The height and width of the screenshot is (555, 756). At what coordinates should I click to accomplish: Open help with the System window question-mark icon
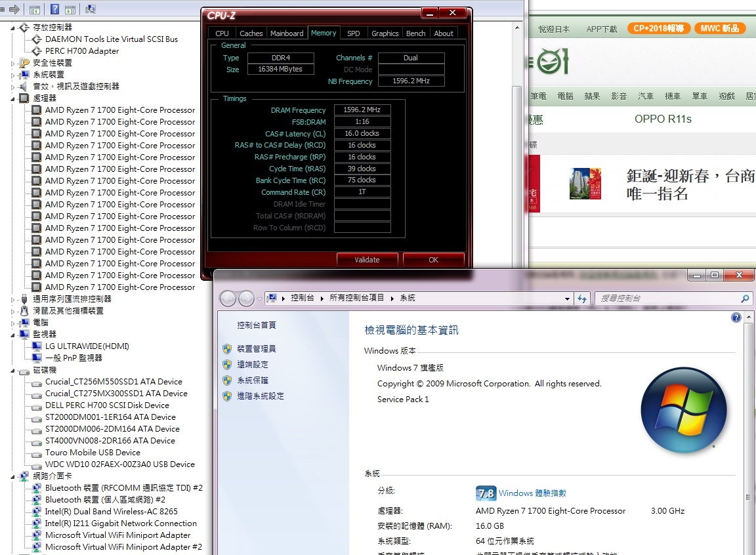coord(736,318)
